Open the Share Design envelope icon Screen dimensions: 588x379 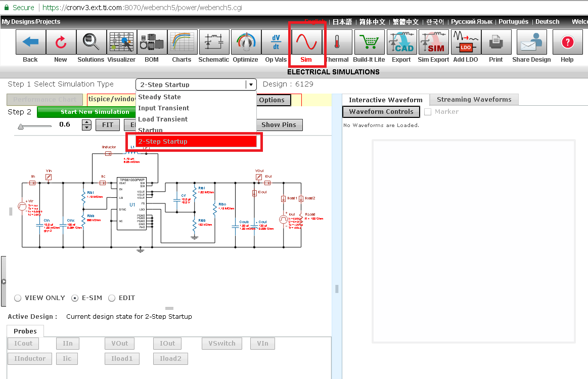(532, 43)
